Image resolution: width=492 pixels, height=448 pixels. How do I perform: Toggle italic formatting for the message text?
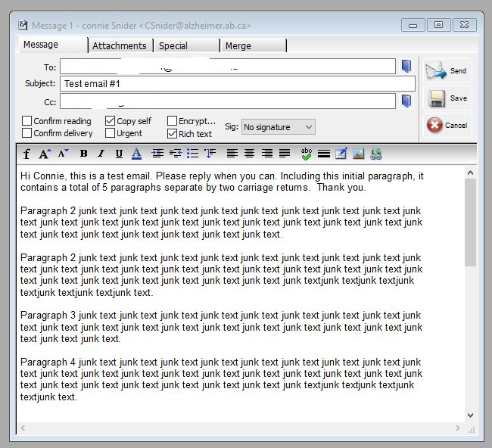pos(101,154)
